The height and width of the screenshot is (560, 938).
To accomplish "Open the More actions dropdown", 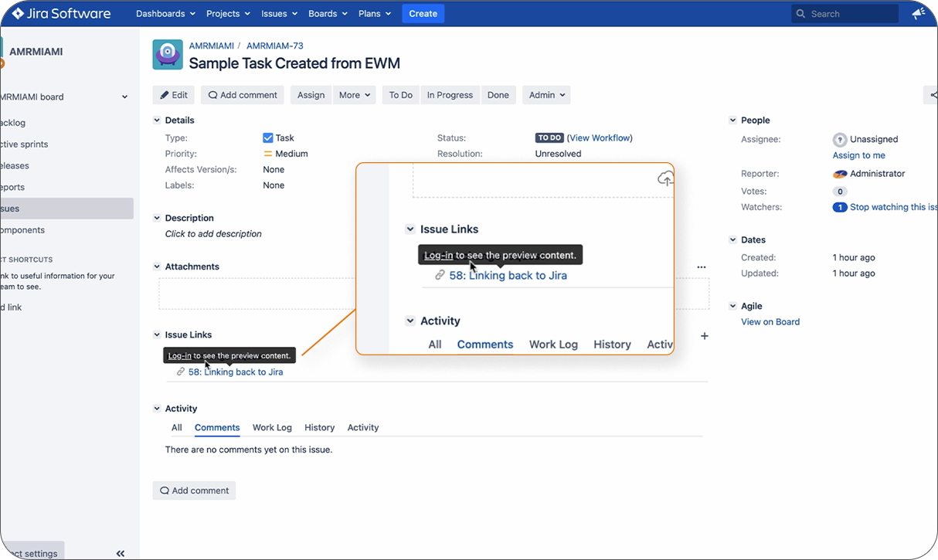I will pos(354,95).
